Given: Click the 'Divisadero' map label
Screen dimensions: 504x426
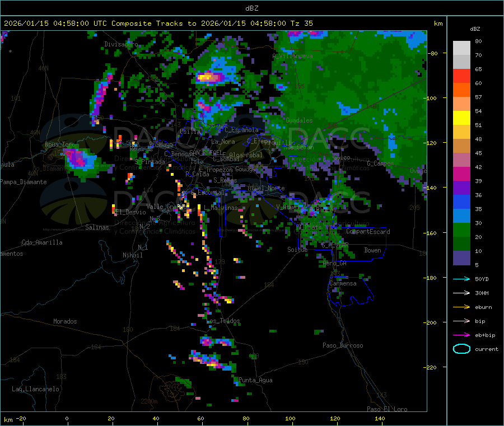Looking at the screenshot, I should click(121, 44).
